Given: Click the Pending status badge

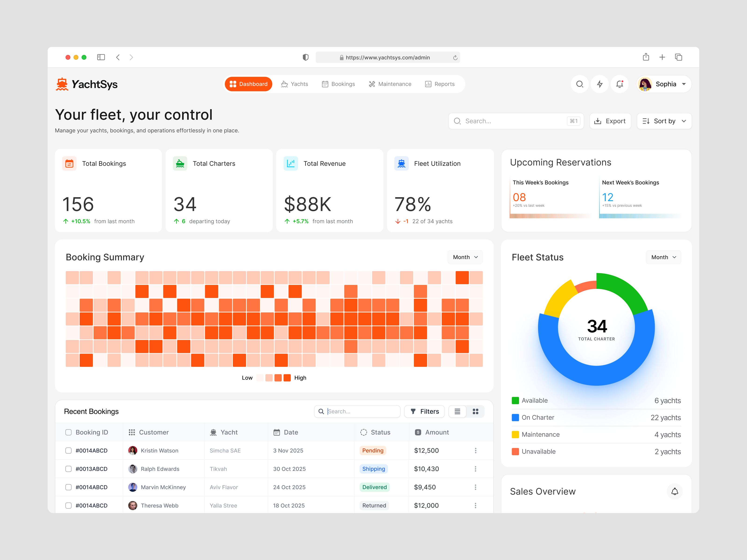Looking at the screenshot, I should pyautogui.click(x=373, y=451).
